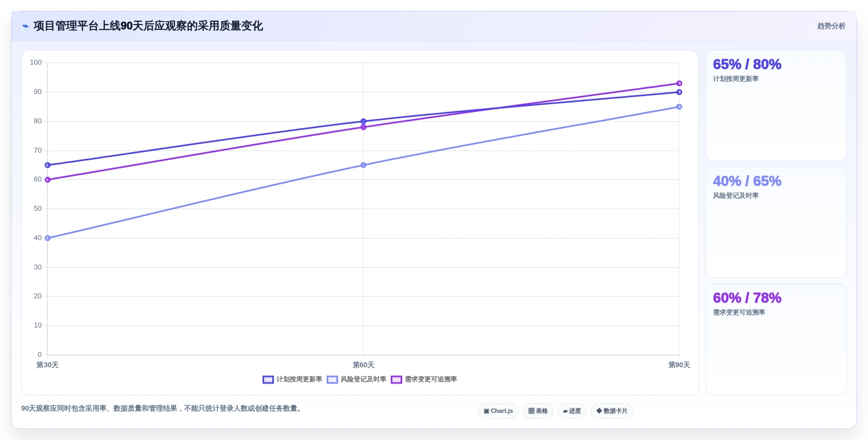868x440 pixels.
Task: Click the lightning icon beside the title
Action: pos(26,26)
